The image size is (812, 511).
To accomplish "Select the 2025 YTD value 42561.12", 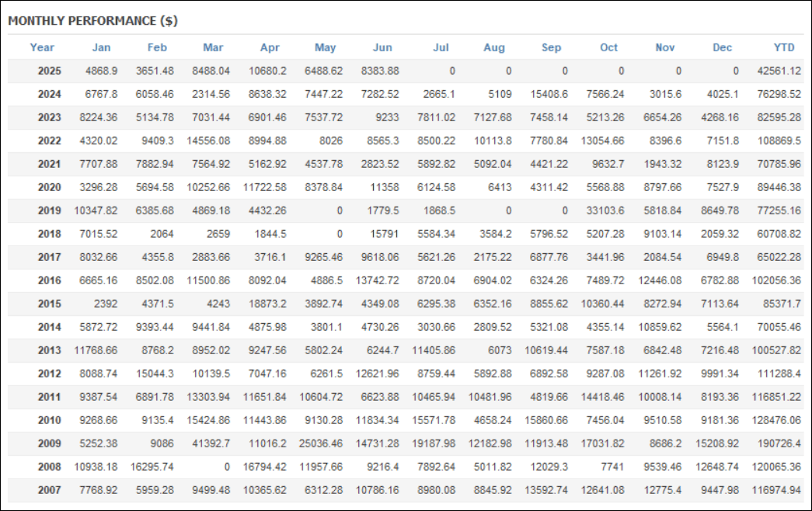I will (x=779, y=71).
